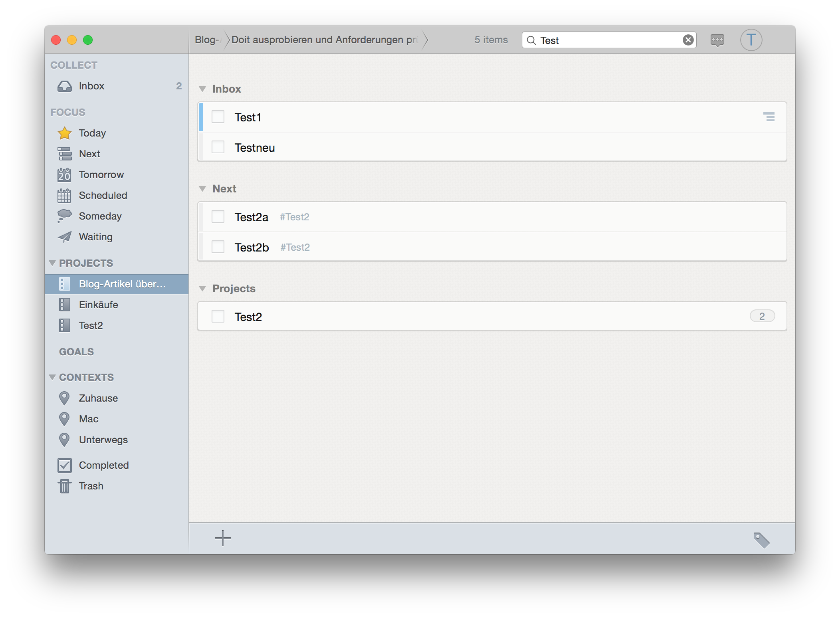Select the Waiting paper plane icon
Screen dimensions: 840x618
(65, 237)
